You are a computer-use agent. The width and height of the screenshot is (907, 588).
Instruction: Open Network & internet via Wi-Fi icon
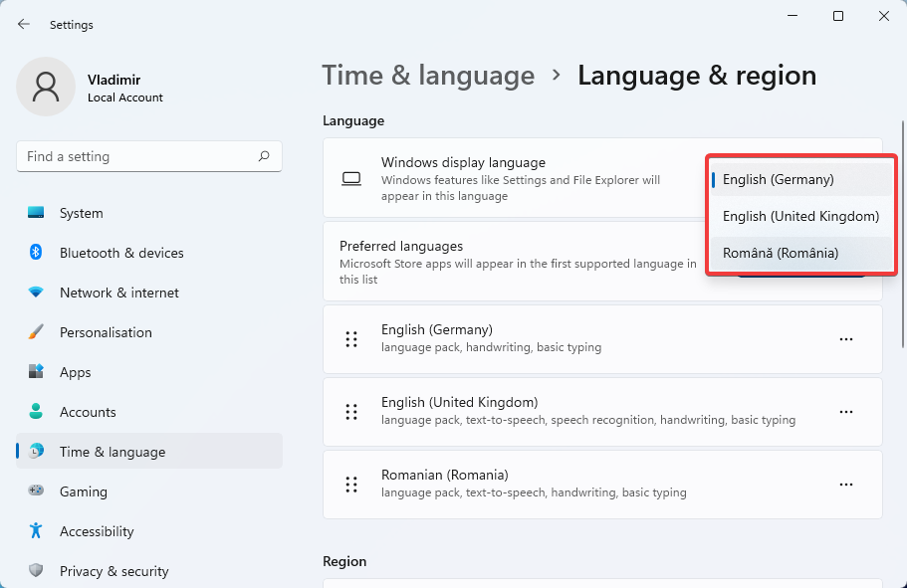tap(36, 293)
